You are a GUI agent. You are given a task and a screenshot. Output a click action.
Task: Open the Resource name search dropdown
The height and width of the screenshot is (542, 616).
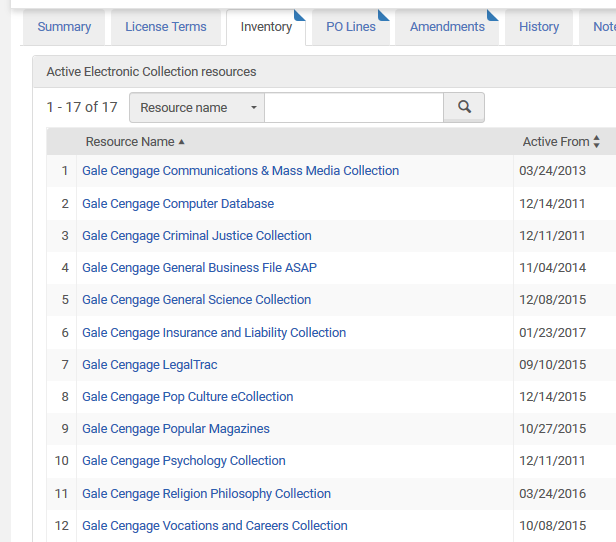tap(197, 107)
